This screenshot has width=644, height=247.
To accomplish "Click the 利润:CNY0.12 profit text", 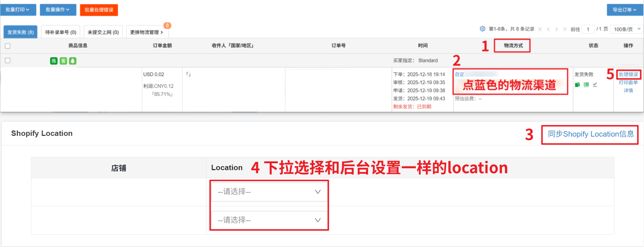I will (158, 86).
